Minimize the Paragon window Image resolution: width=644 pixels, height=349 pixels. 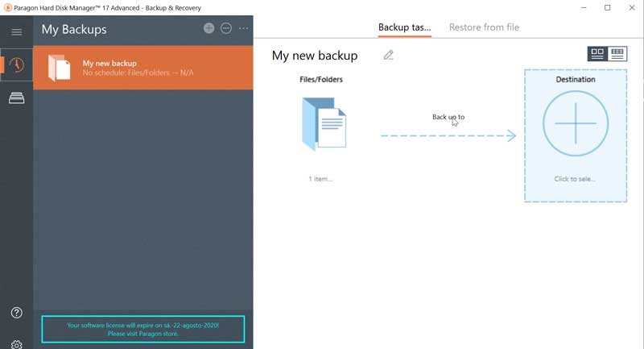(584, 7)
